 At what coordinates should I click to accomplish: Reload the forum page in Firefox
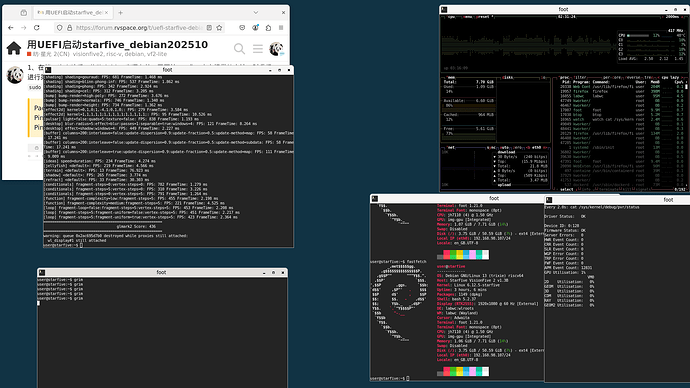click(37, 28)
